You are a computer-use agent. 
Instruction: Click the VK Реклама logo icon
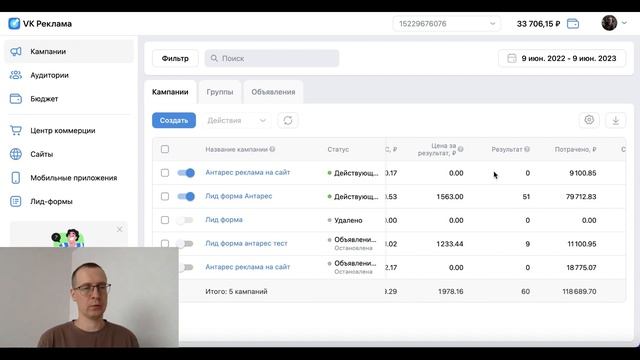[14, 24]
